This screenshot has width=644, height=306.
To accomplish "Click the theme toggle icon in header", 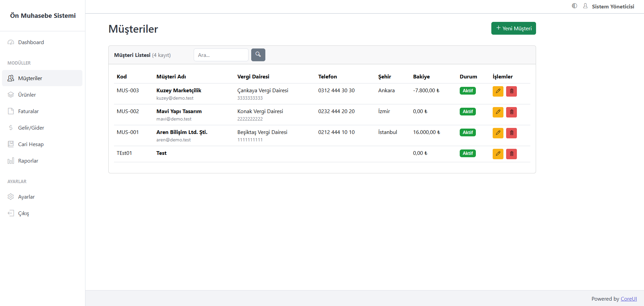I will tap(574, 6).
